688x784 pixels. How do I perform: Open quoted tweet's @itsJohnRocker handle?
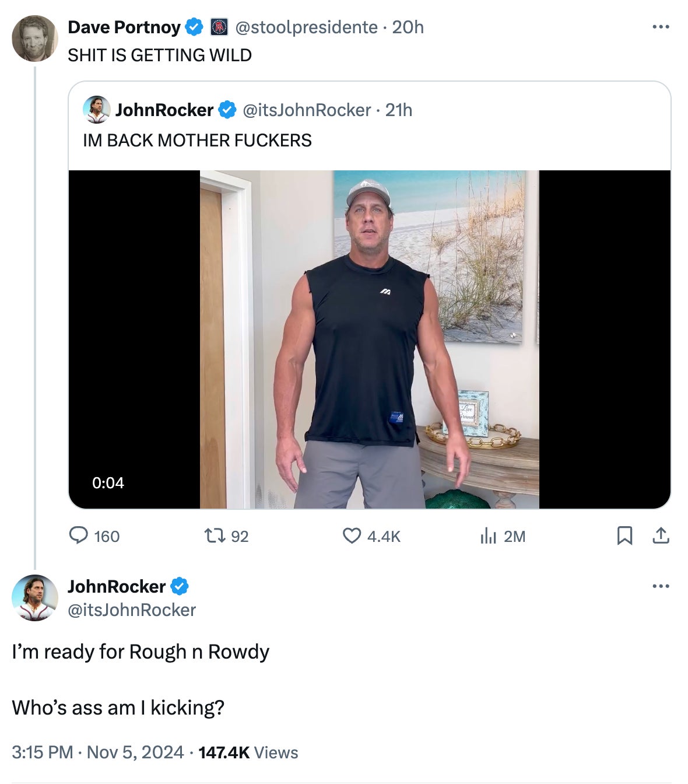pyautogui.click(x=306, y=110)
